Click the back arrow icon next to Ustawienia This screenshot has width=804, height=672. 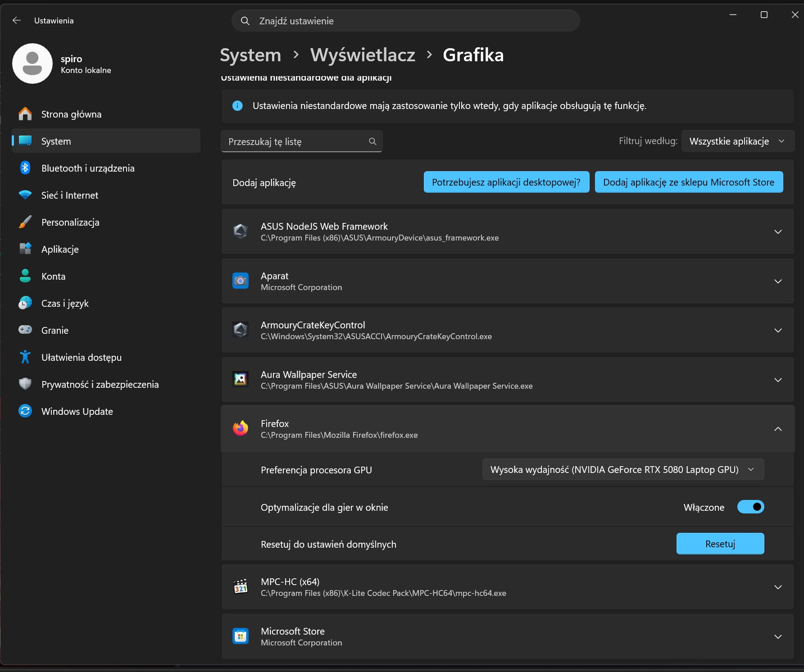tap(17, 20)
